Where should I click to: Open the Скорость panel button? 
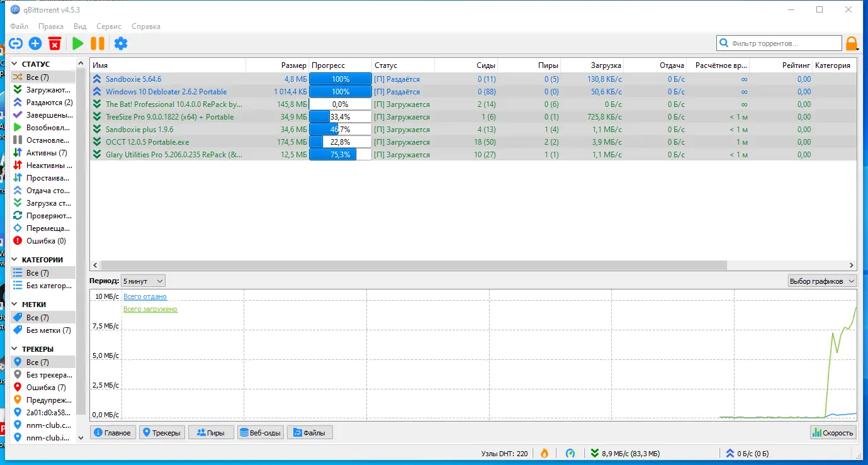833,432
